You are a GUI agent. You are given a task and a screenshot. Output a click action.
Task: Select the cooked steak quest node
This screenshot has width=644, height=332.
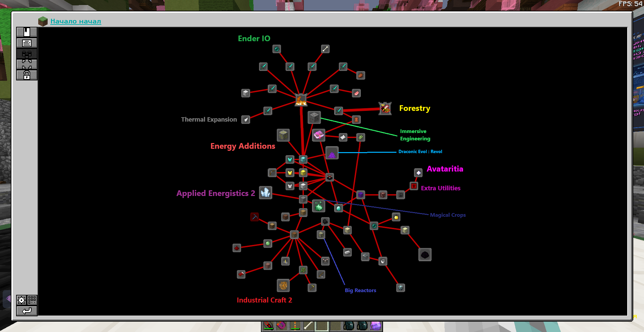point(361,75)
